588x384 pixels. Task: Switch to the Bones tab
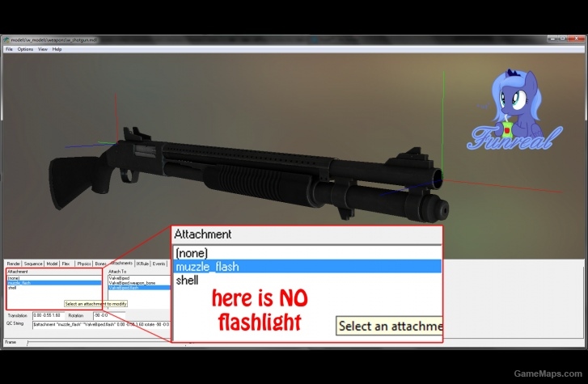100,264
